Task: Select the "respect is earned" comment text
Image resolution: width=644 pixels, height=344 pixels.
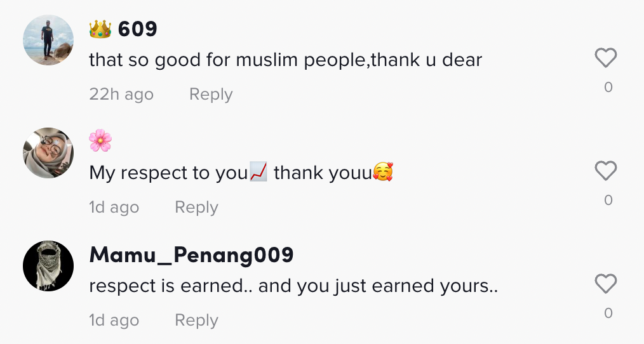Action: tap(293, 286)
